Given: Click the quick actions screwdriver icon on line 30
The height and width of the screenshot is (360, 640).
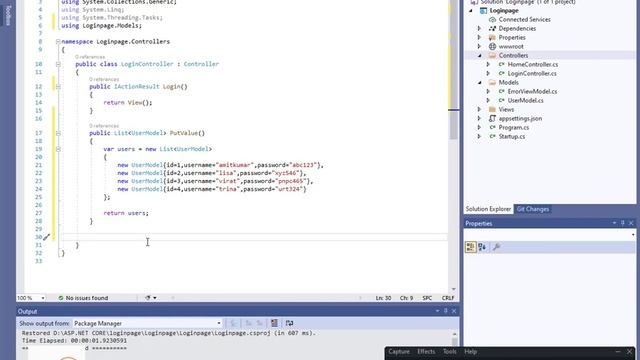Looking at the screenshot, I should [x=47, y=237].
